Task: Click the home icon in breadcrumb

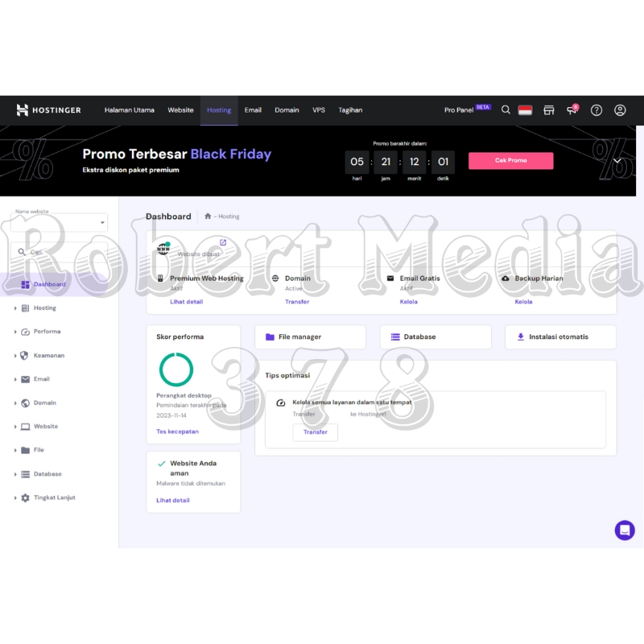Action: pos(208,216)
